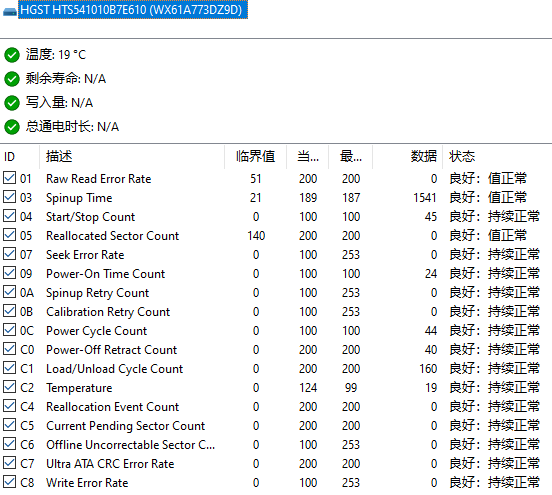
Task: Click Load/Unload Cycle Count data value 160
Action: pyautogui.click(x=428, y=369)
